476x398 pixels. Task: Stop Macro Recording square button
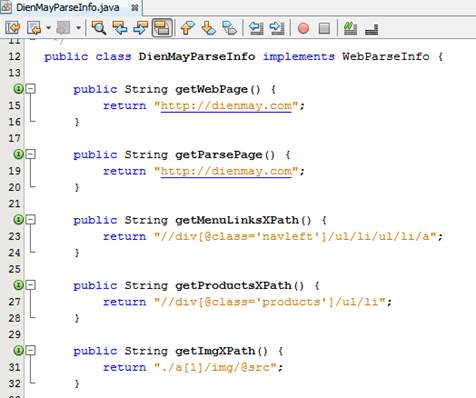pyautogui.click(x=324, y=28)
